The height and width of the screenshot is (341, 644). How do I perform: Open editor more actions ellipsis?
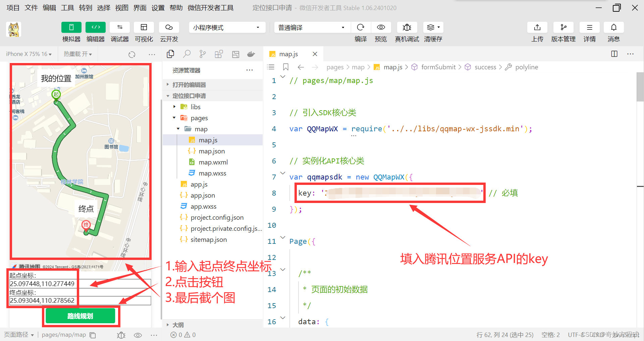pyautogui.click(x=631, y=54)
